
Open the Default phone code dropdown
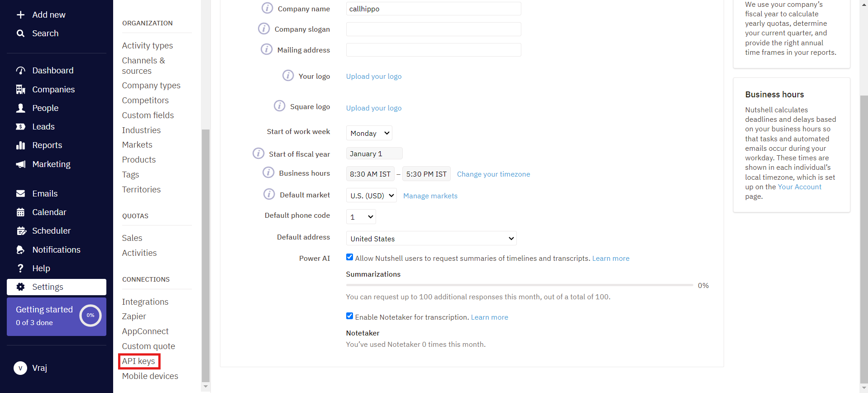(x=361, y=217)
